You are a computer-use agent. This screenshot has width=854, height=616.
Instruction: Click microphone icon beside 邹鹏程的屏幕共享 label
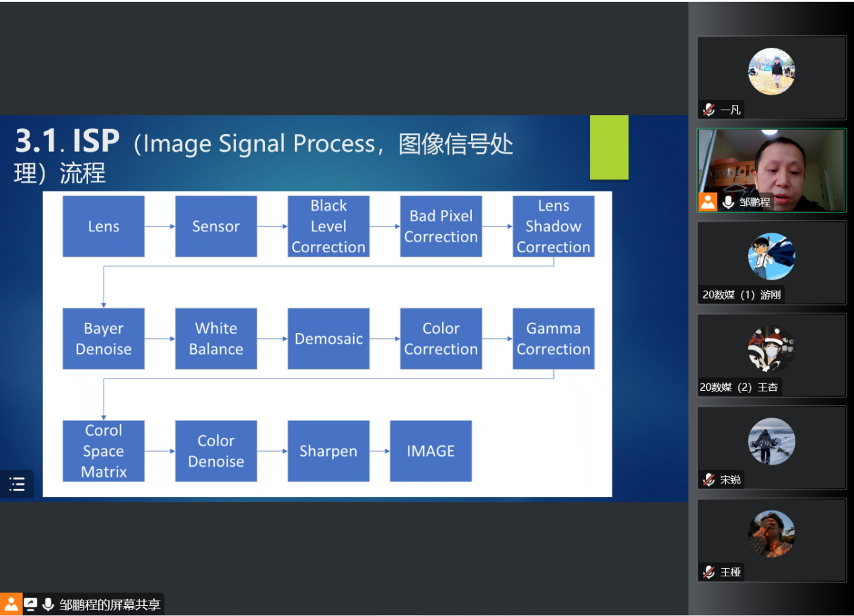[x=48, y=604]
